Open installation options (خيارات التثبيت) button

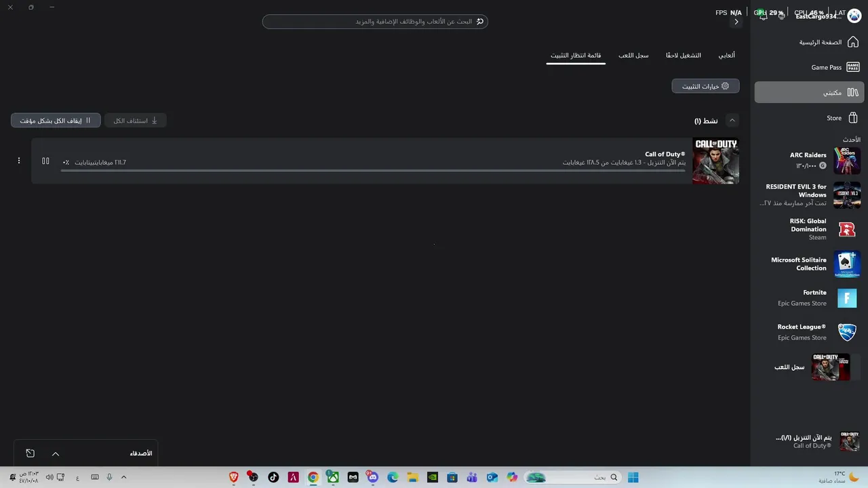[x=705, y=86]
